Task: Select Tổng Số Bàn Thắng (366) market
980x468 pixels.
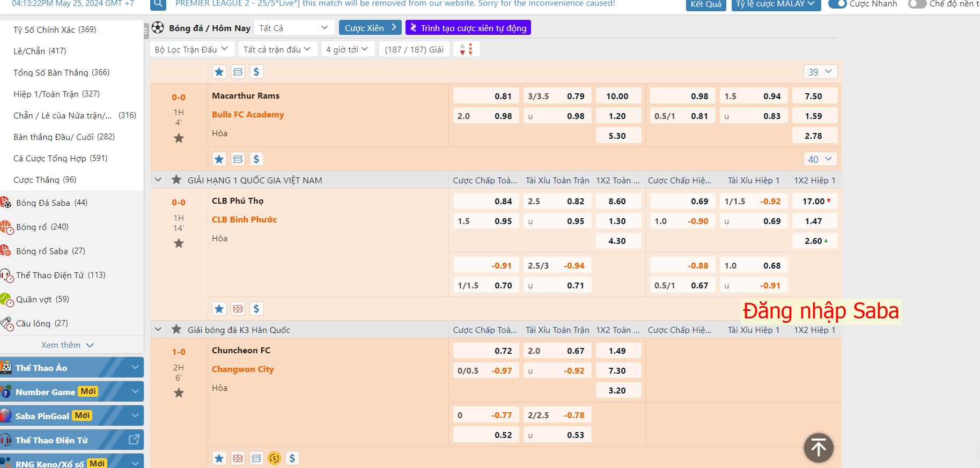Action: [61, 72]
